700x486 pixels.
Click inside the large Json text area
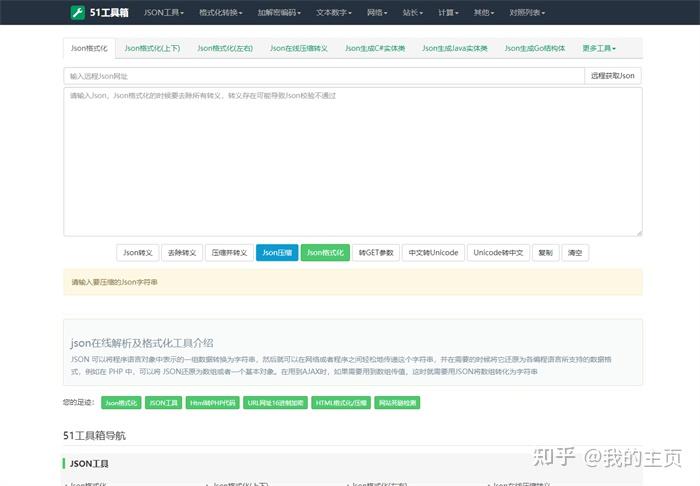click(353, 162)
